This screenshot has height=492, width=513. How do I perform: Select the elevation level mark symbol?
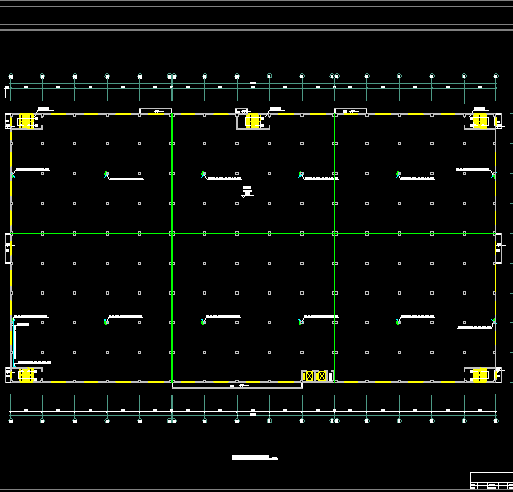247,192
